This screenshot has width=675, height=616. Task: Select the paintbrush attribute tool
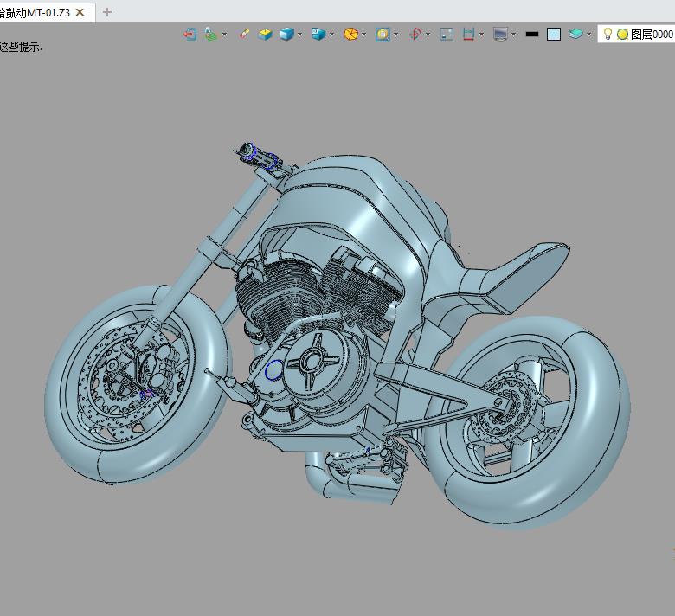pyautogui.click(x=244, y=35)
